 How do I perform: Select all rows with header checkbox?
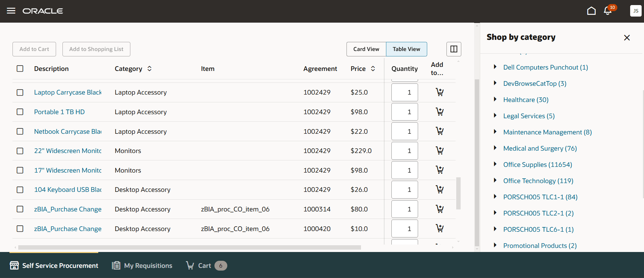(x=20, y=69)
